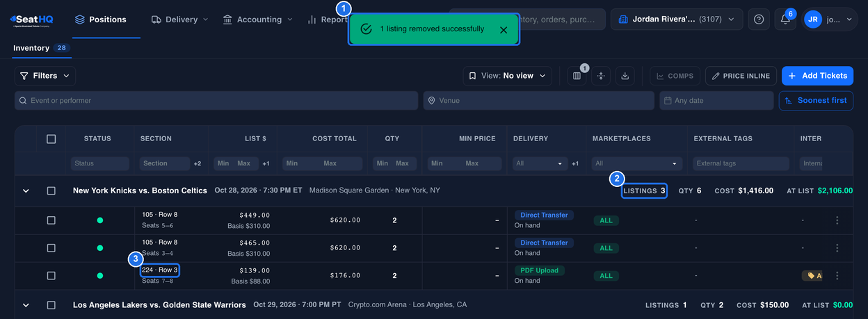Click ALL marketplaces badge on $139.00 listing
The height and width of the screenshot is (319, 868).
pos(606,276)
